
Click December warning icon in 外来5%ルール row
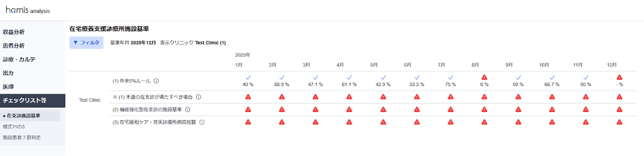click(x=619, y=77)
